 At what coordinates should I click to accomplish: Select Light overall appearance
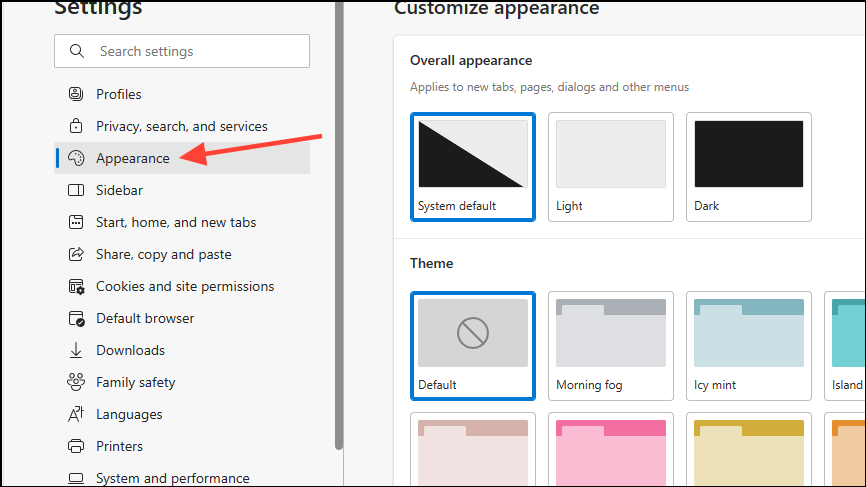(611, 167)
